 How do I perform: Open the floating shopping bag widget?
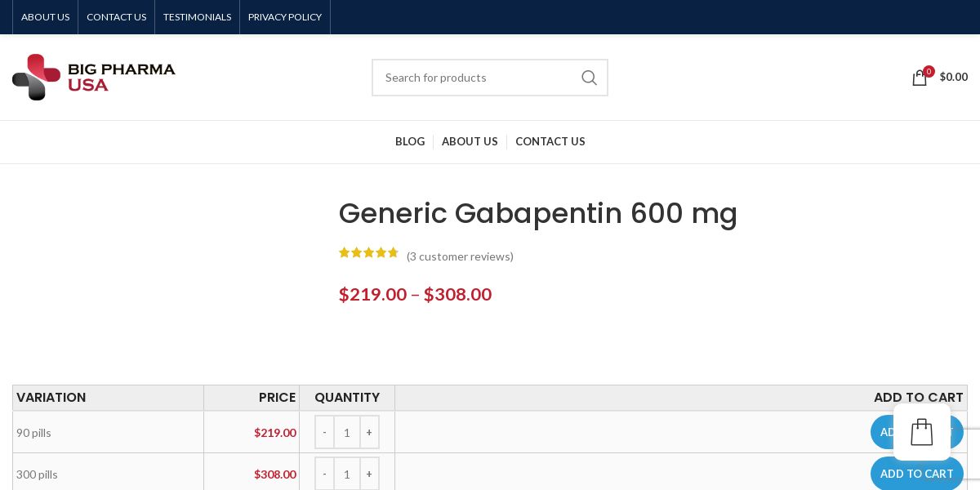point(921,432)
